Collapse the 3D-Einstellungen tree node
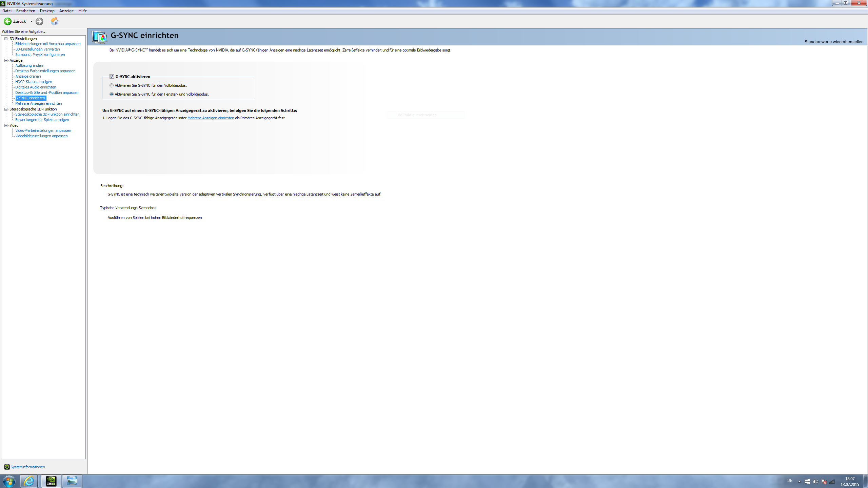Viewport: 868px width, 488px height. [6, 39]
